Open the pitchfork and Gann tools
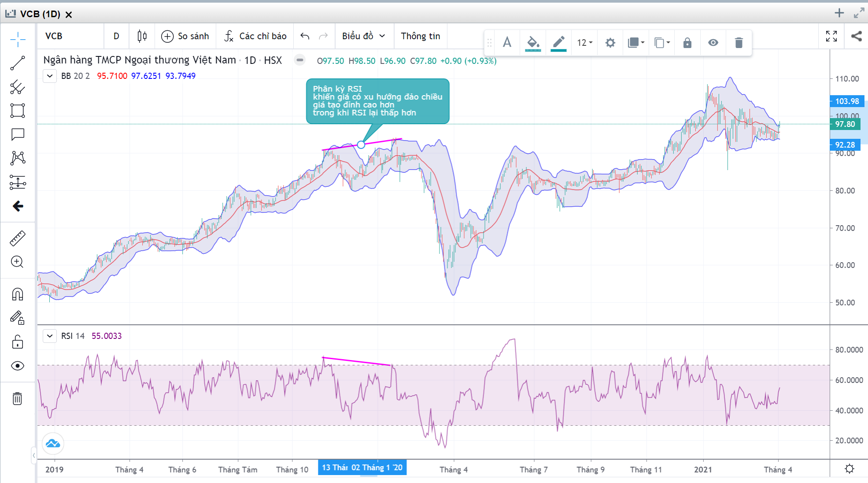The height and width of the screenshot is (483, 868). [18, 87]
